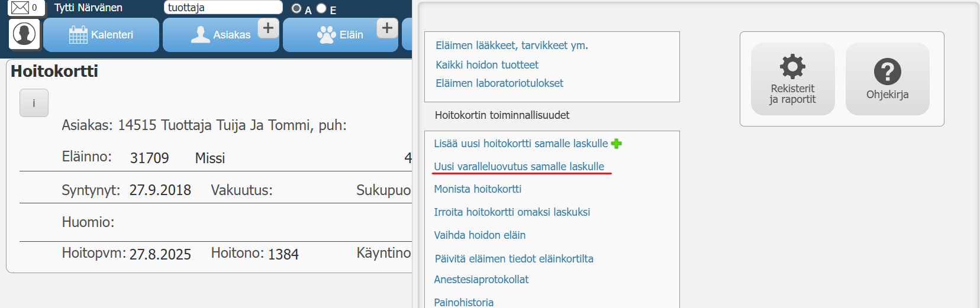Image resolution: width=980 pixels, height=308 pixels.
Task: Add a new animal with Eläin plus
Action: pos(387,28)
